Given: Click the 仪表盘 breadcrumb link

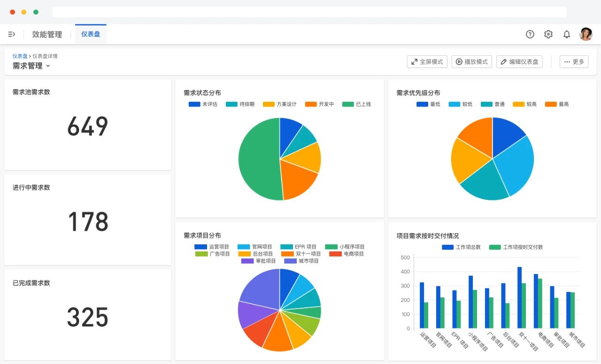Looking at the screenshot, I should (20, 56).
